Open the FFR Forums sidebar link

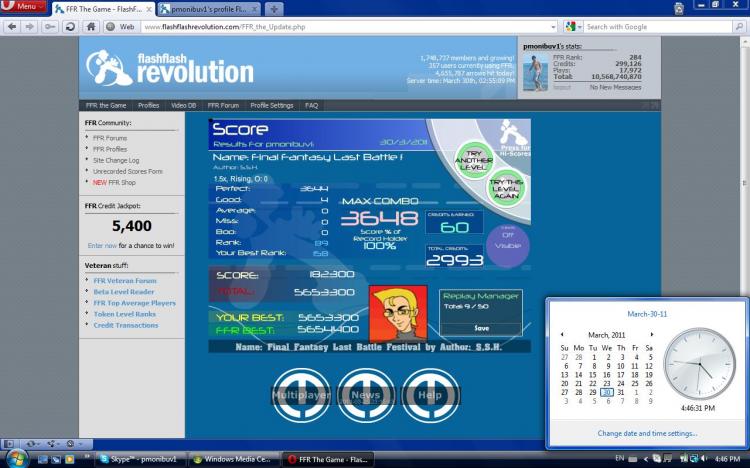110,138
